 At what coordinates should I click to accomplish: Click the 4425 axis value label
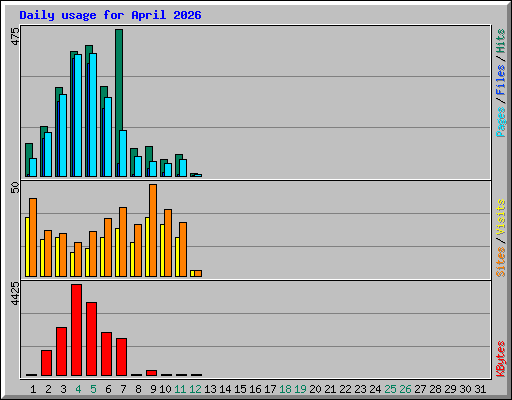tap(15, 293)
